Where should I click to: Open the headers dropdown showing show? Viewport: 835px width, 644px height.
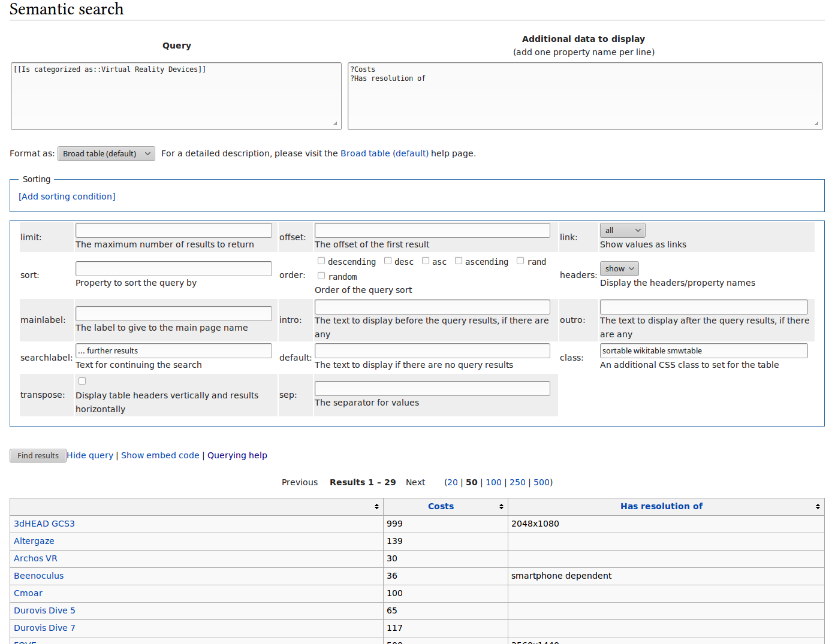619,269
